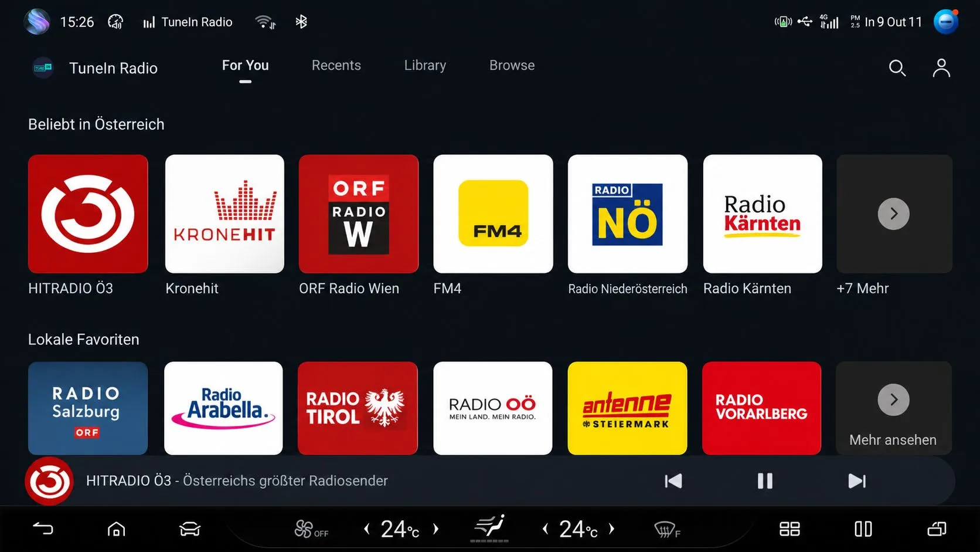Tap the drive mode gauge icon
980x552 pixels.
click(115, 22)
